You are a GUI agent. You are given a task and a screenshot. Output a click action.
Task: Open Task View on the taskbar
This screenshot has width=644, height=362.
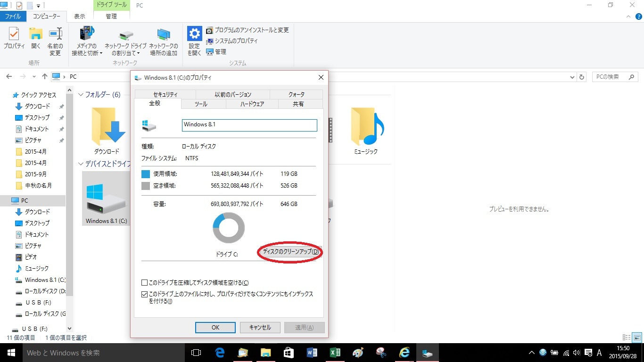196,353
